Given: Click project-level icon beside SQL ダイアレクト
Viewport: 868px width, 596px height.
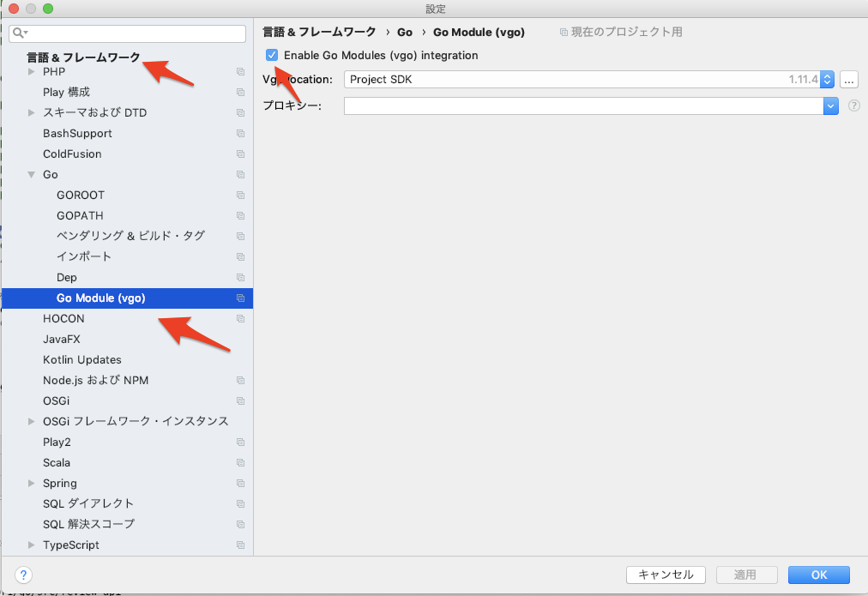Looking at the screenshot, I should (240, 503).
